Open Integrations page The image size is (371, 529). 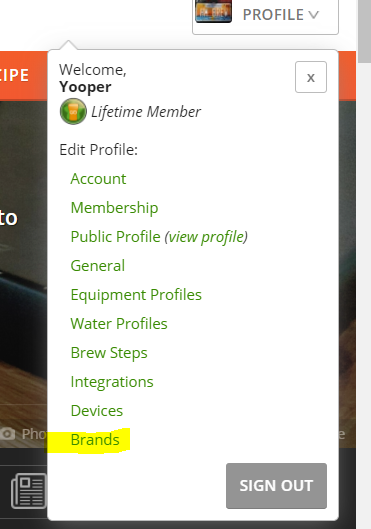(x=112, y=382)
